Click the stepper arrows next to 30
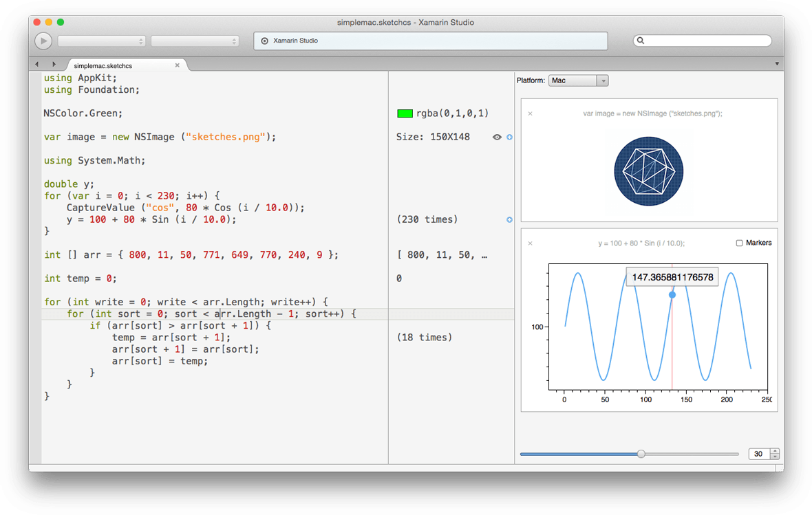812x515 pixels. 775,454
